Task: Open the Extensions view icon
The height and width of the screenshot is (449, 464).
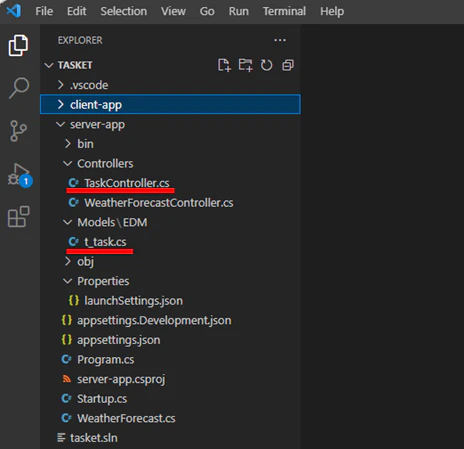Action: tap(19, 217)
